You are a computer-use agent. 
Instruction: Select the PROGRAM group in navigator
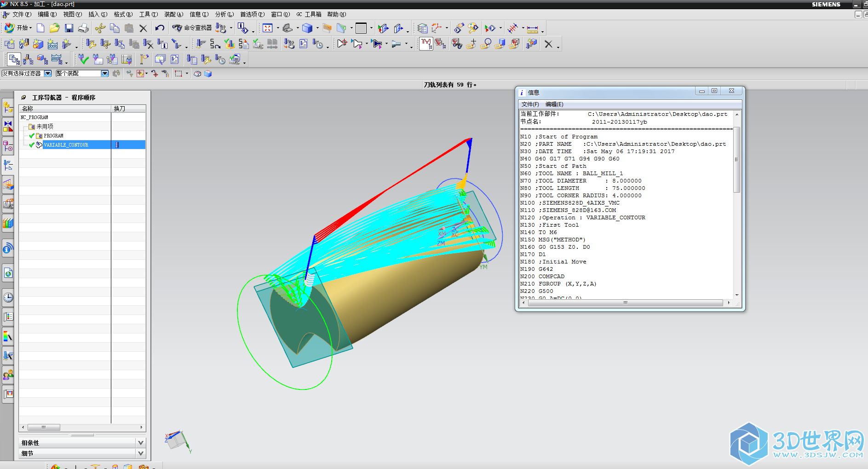(53, 136)
